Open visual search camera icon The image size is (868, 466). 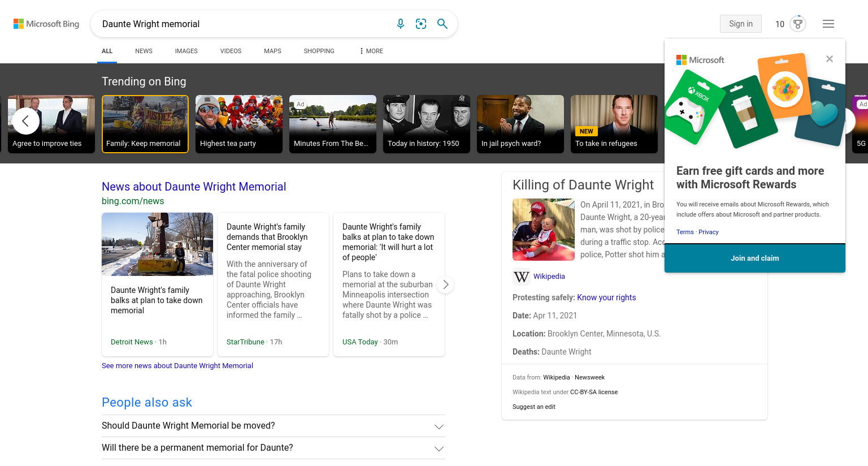[421, 24]
